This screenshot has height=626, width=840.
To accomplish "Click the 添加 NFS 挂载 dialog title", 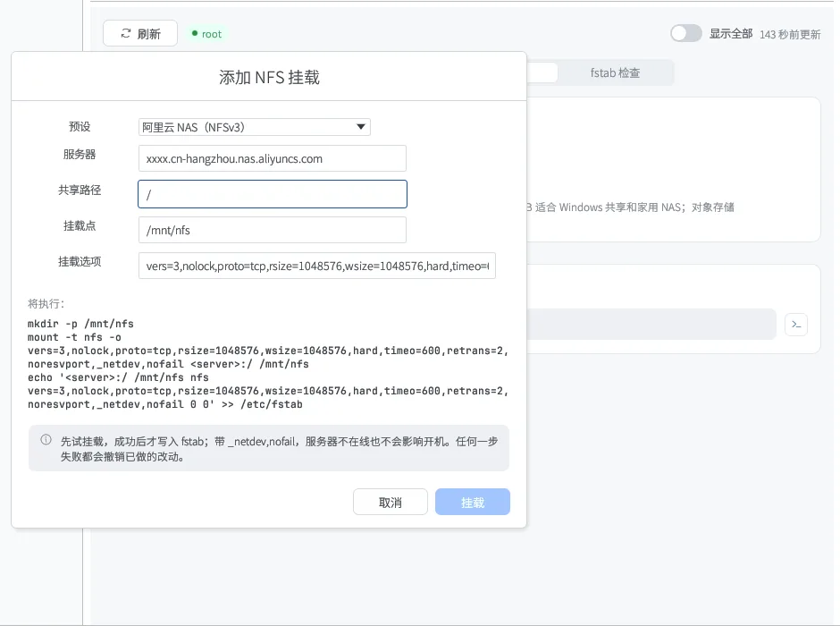I will [x=270, y=77].
